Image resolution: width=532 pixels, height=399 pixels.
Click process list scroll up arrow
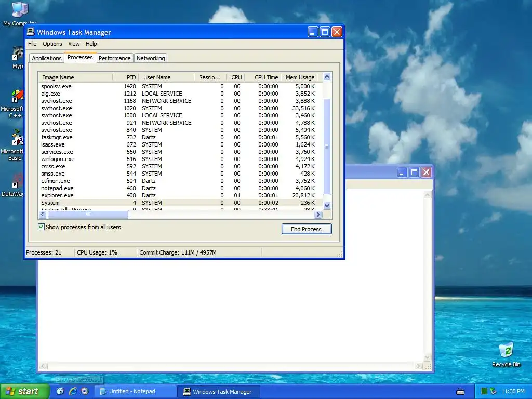pos(327,77)
